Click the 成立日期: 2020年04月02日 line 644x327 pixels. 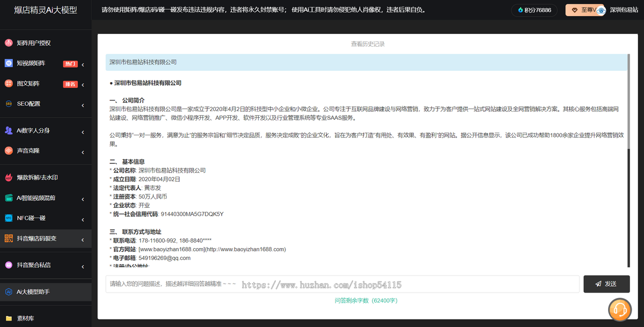pos(145,179)
